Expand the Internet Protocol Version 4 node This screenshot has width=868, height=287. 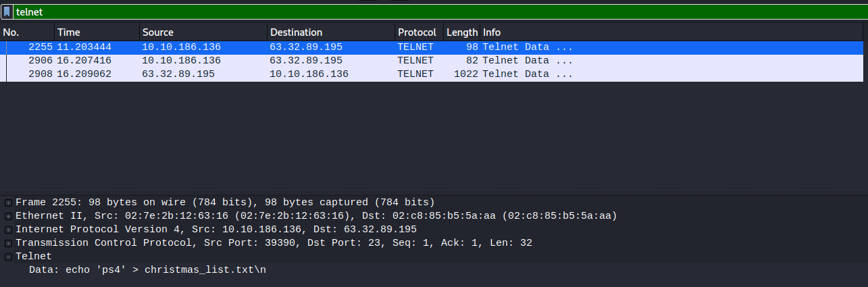tap(9, 230)
